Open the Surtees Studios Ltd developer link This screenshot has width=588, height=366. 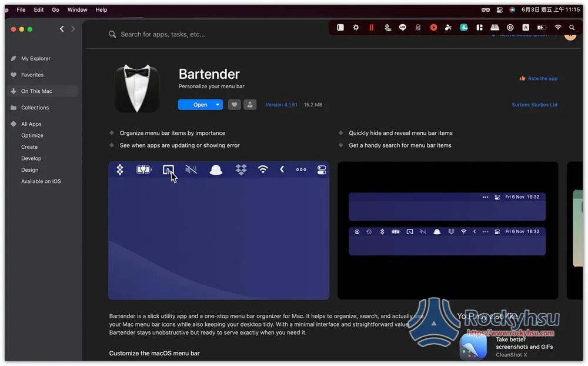pyautogui.click(x=534, y=105)
